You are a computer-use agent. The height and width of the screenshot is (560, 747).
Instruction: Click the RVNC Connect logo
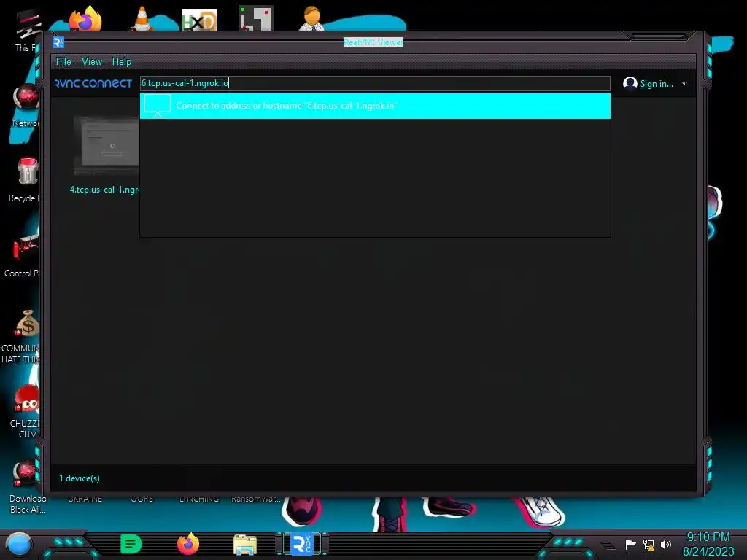tap(93, 83)
